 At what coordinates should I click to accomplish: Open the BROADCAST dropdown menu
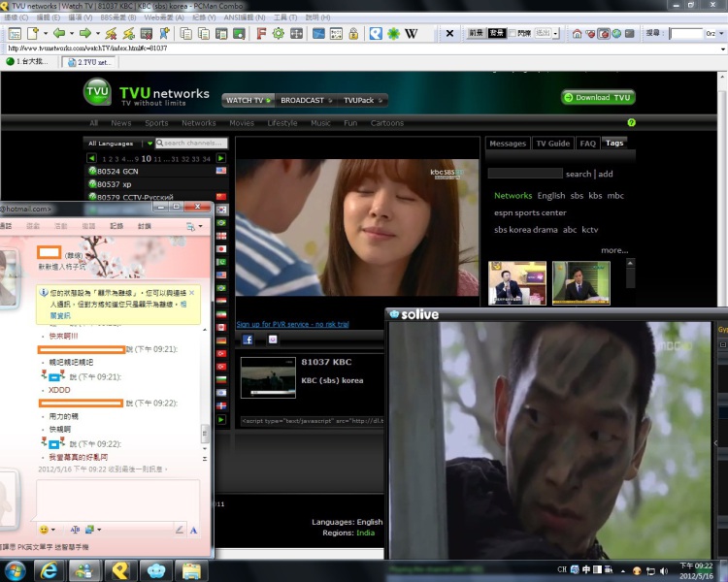point(307,100)
